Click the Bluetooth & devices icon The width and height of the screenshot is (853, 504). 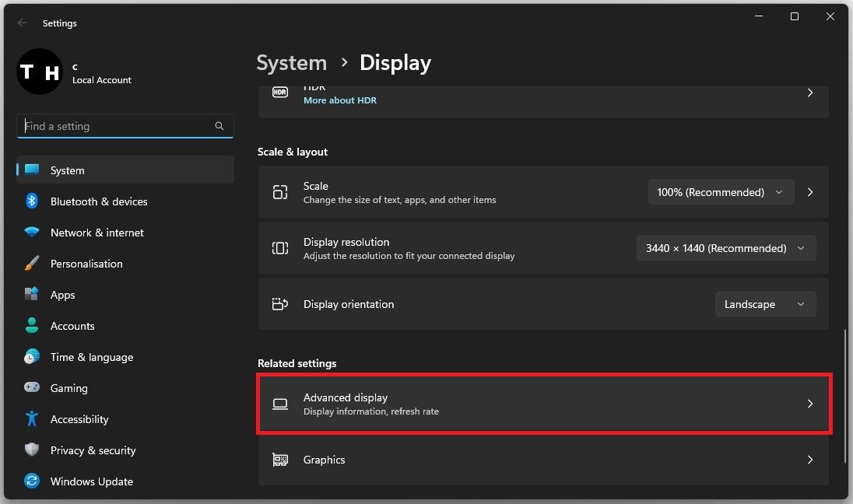tap(32, 201)
